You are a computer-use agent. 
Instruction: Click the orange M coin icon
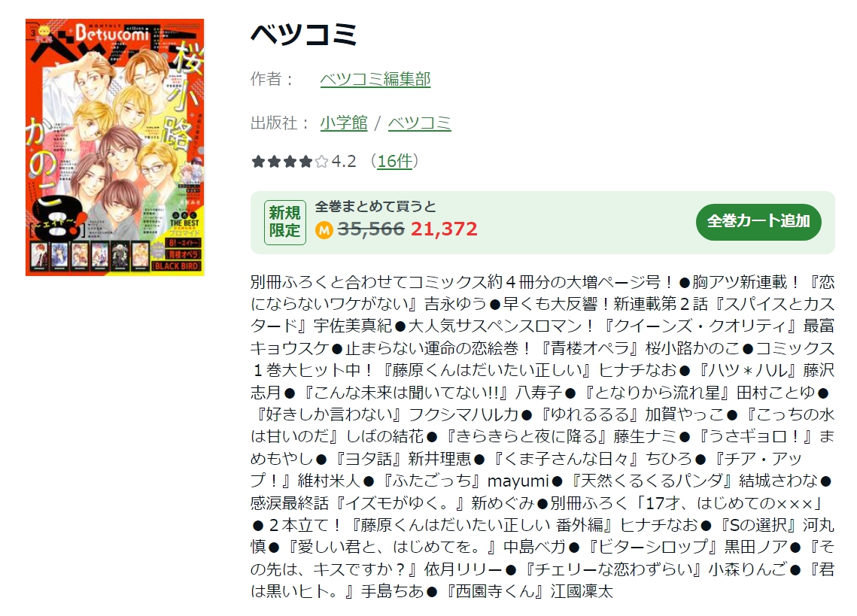pyautogui.click(x=324, y=230)
